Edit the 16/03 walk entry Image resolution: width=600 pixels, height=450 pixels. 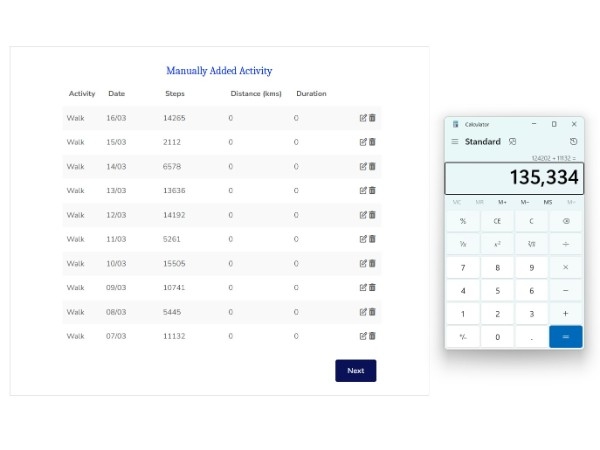(363, 118)
